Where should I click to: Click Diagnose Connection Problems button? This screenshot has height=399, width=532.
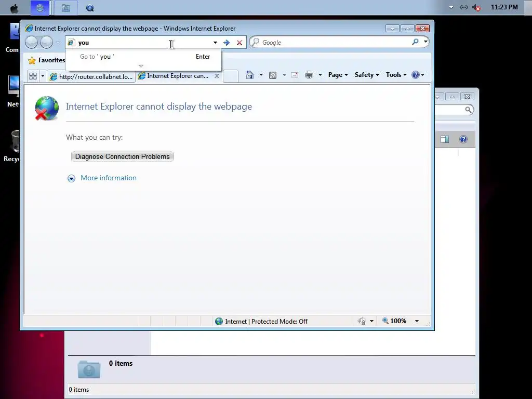pos(123,156)
